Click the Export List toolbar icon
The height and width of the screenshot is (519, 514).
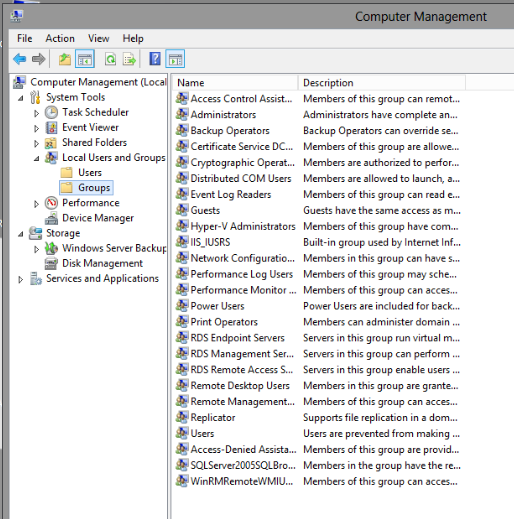tap(129, 59)
